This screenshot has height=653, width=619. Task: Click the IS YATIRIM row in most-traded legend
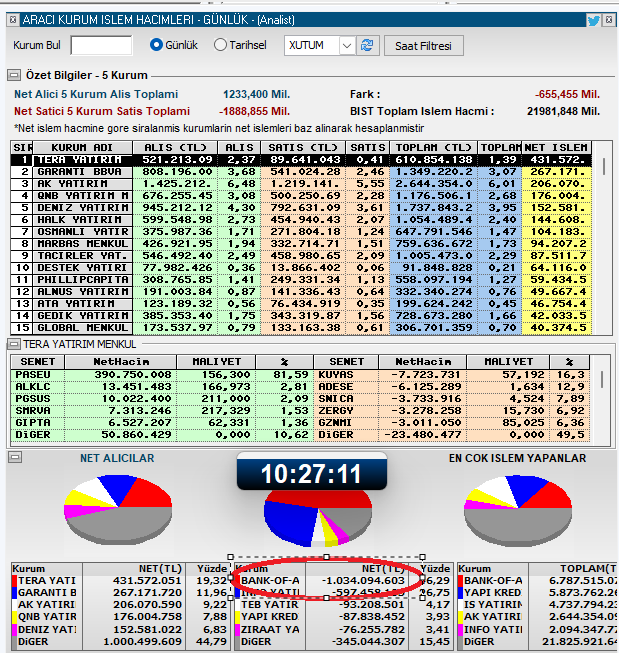537,605
